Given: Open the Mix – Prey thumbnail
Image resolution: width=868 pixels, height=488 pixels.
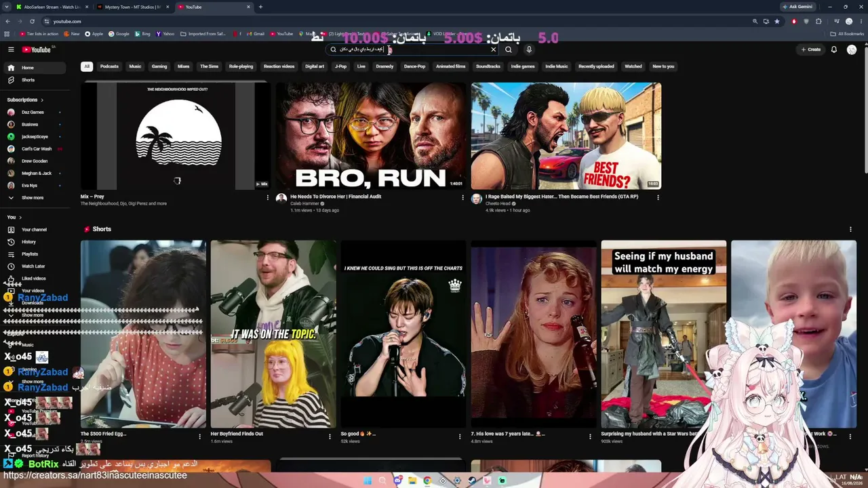Looking at the screenshot, I should point(176,136).
